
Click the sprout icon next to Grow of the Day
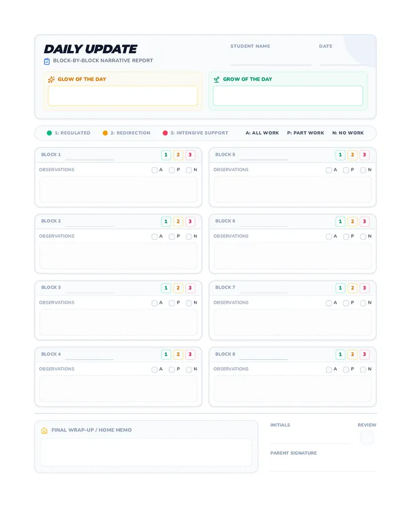point(216,79)
